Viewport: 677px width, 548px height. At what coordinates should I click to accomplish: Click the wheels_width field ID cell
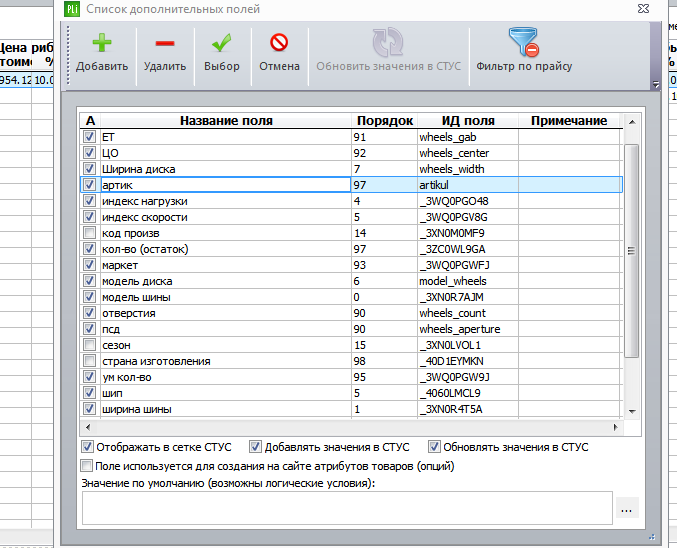tap(468, 169)
